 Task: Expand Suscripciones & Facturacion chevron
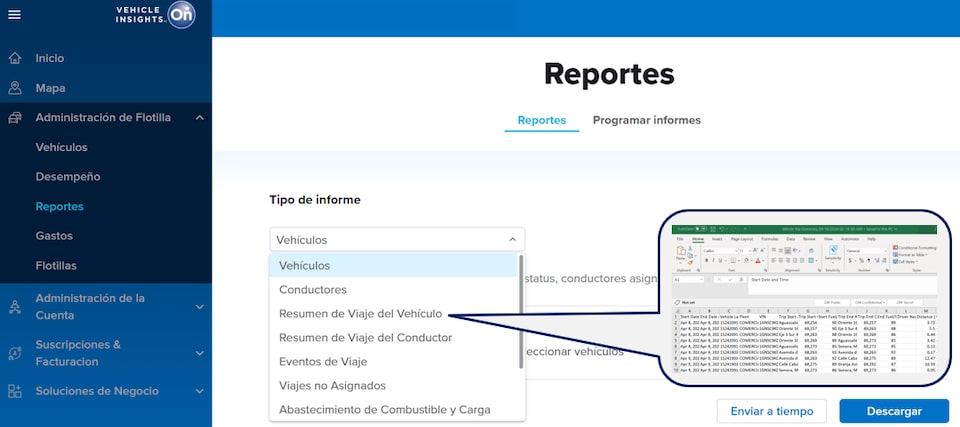tap(200, 352)
